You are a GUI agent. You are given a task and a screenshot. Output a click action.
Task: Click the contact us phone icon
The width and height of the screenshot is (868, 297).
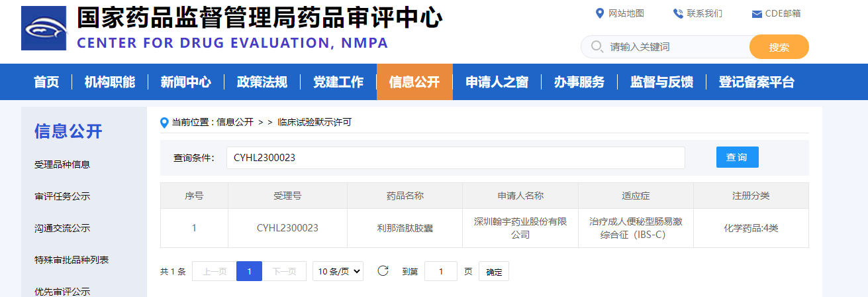[678, 13]
